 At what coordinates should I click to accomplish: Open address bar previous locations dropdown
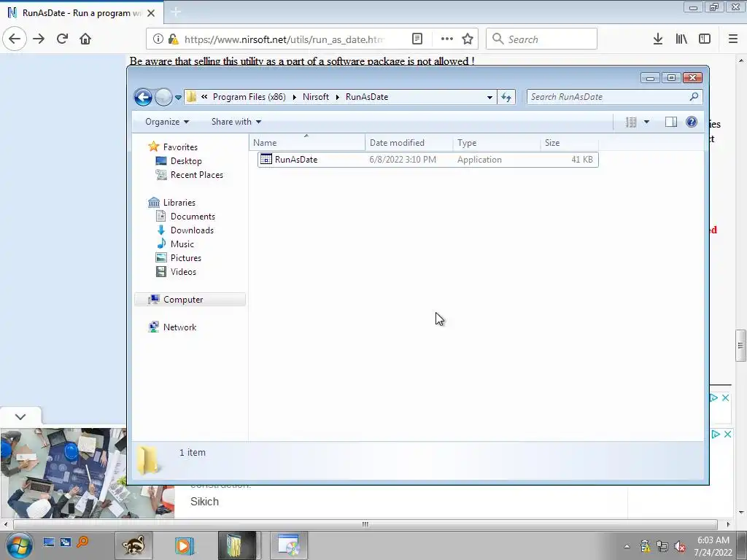point(489,97)
